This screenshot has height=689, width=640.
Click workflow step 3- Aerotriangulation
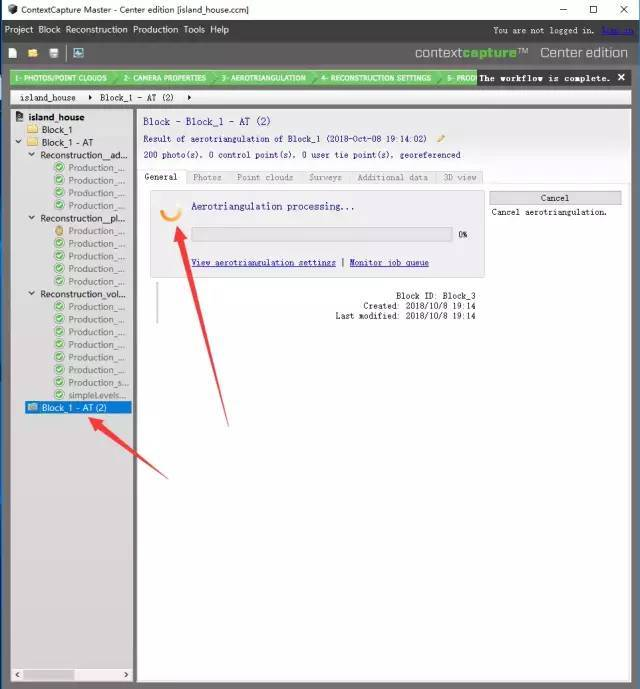[263, 78]
